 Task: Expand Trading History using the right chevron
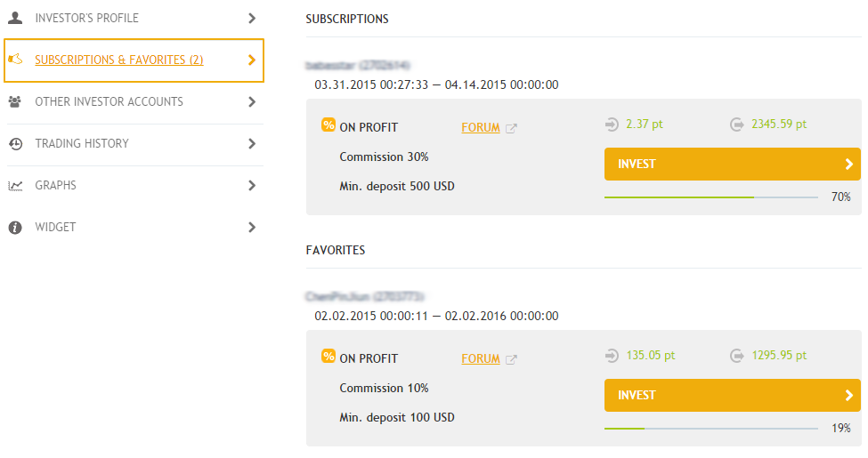pos(252,144)
